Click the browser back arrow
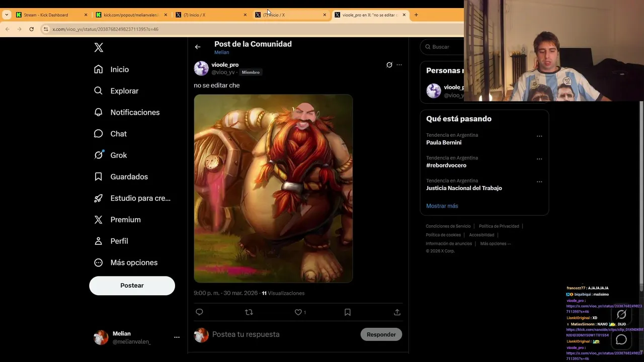The width and height of the screenshot is (644, 362). pos(7,29)
